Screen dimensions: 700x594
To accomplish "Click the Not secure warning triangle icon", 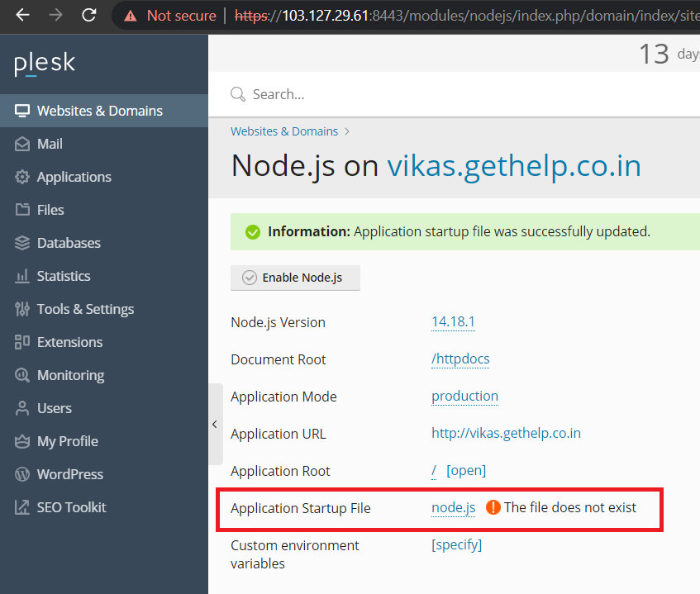I will [130, 16].
